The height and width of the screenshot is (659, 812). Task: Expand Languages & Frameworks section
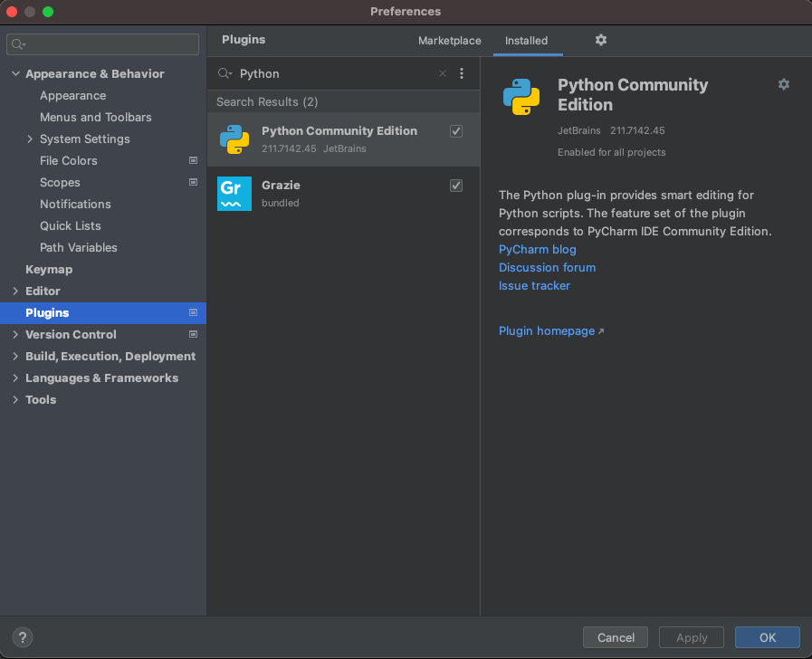pyautogui.click(x=15, y=377)
